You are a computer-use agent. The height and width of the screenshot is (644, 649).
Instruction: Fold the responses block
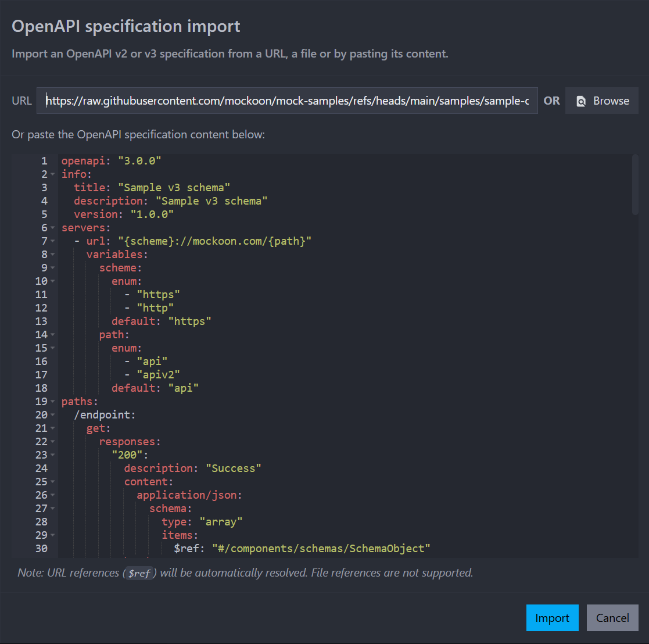tap(52, 442)
